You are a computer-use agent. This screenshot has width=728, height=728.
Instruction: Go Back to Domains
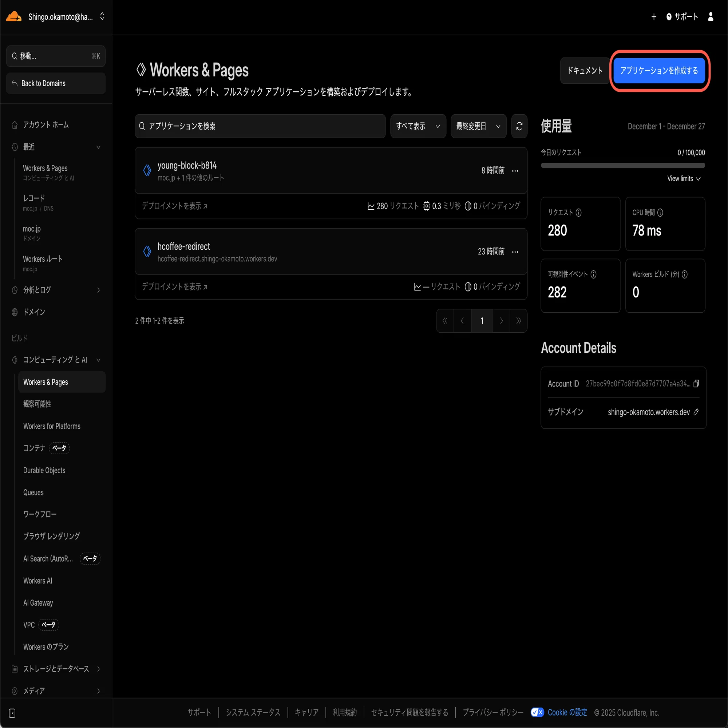[x=56, y=83]
